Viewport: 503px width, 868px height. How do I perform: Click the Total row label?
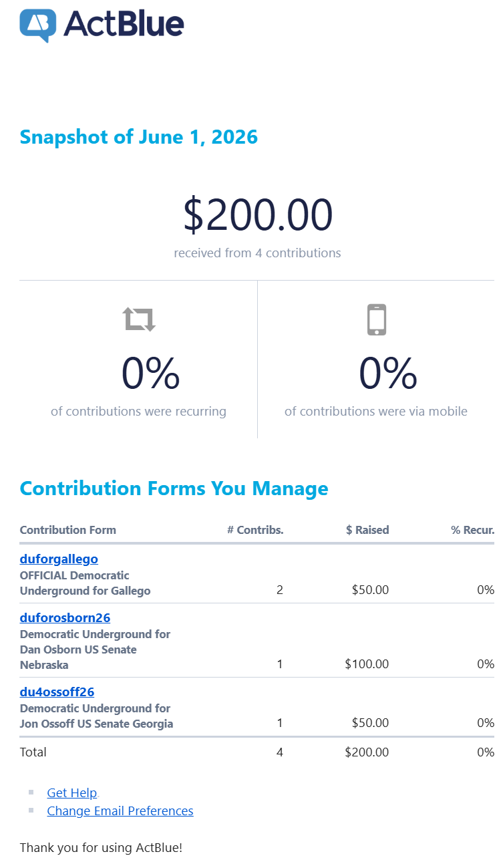point(33,752)
